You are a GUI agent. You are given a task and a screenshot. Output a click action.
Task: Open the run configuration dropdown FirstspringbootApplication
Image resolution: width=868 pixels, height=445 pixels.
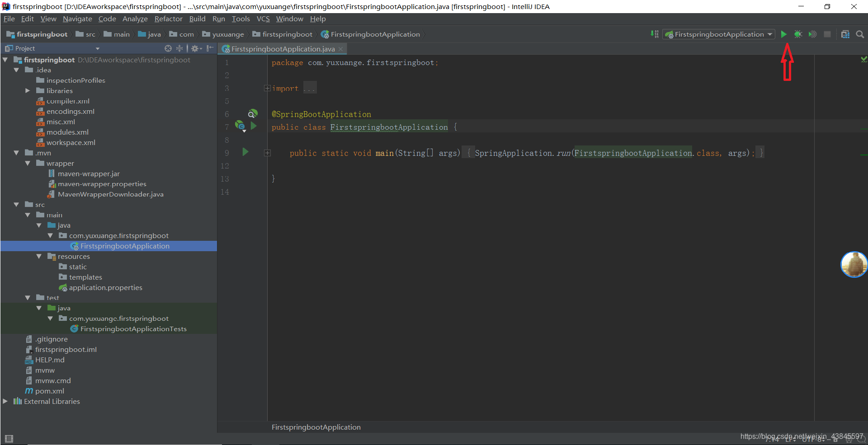(719, 34)
